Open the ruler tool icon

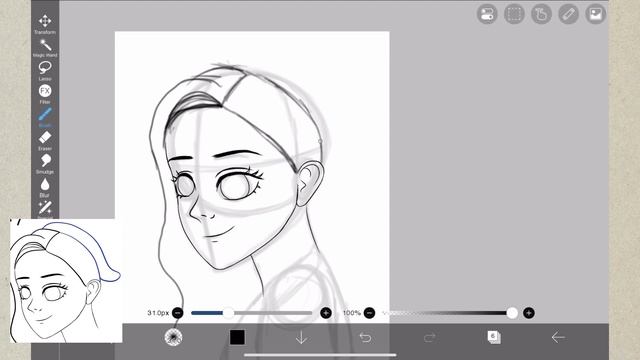tap(569, 14)
